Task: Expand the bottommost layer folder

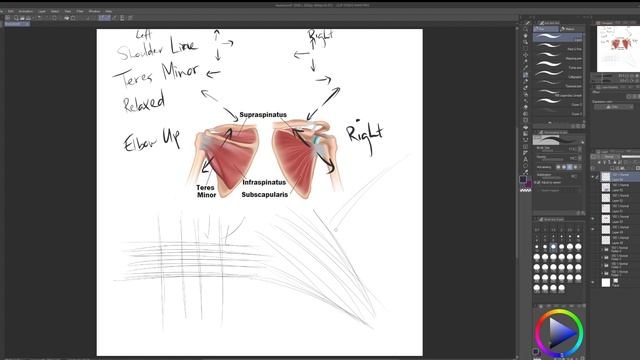Action: [x=602, y=273]
